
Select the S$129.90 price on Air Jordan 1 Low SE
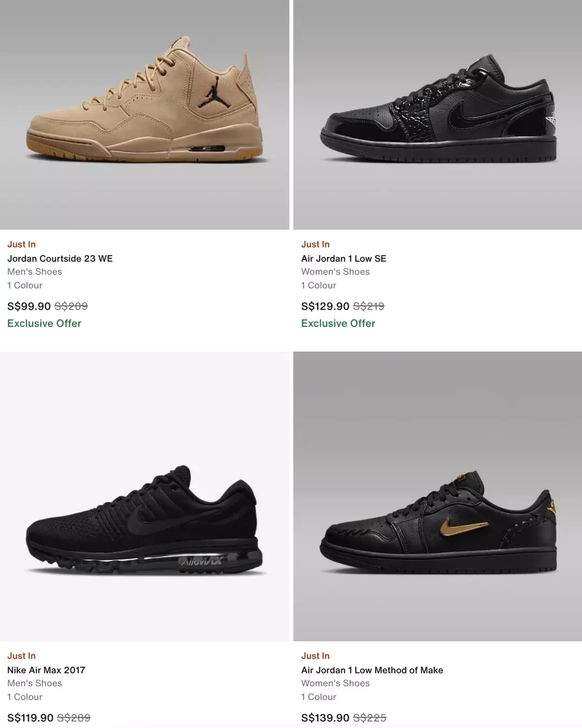(x=325, y=306)
